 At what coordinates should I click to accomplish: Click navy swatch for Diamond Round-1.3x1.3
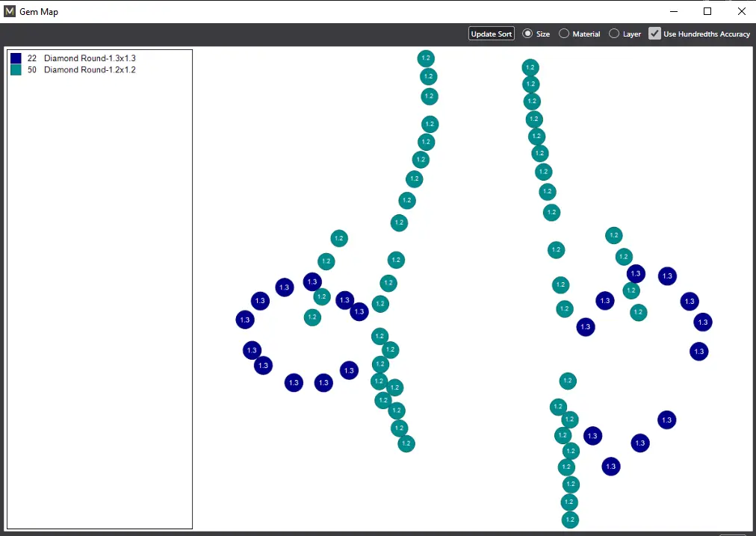click(x=16, y=58)
